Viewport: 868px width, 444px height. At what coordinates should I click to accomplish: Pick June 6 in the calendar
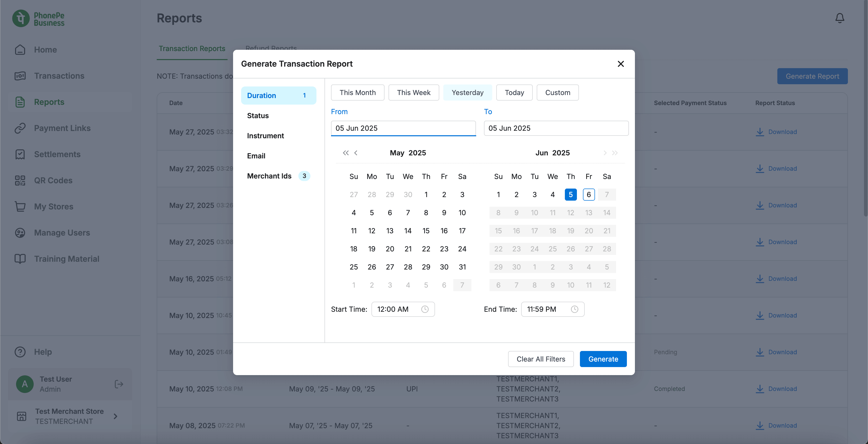click(x=589, y=194)
